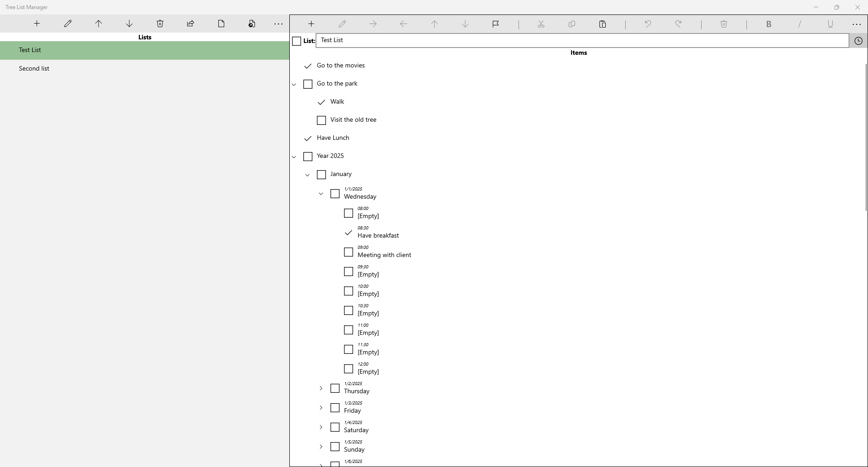Open the overflow menu in the Items toolbar
Screen dimensions: 868x467
857,24
